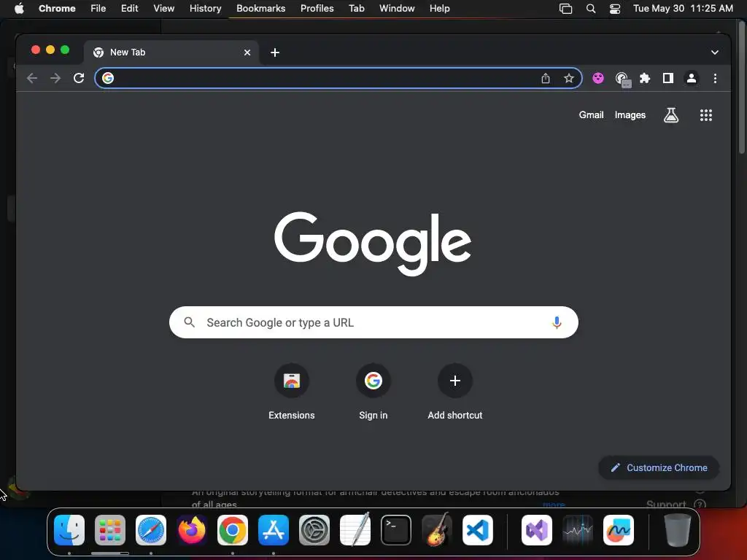Viewport: 747px width, 560px height.
Task: Bookmark this tab with the star icon
Action: (x=569, y=78)
